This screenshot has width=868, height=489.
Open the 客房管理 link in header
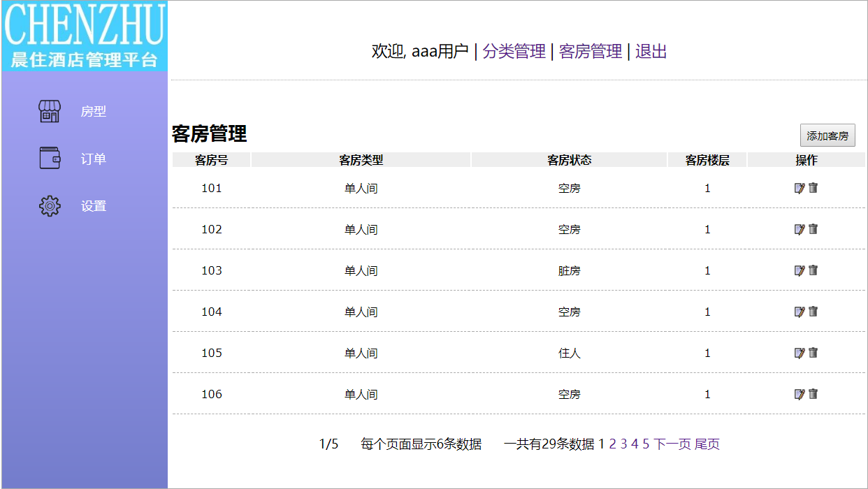[x=591, y=51]
